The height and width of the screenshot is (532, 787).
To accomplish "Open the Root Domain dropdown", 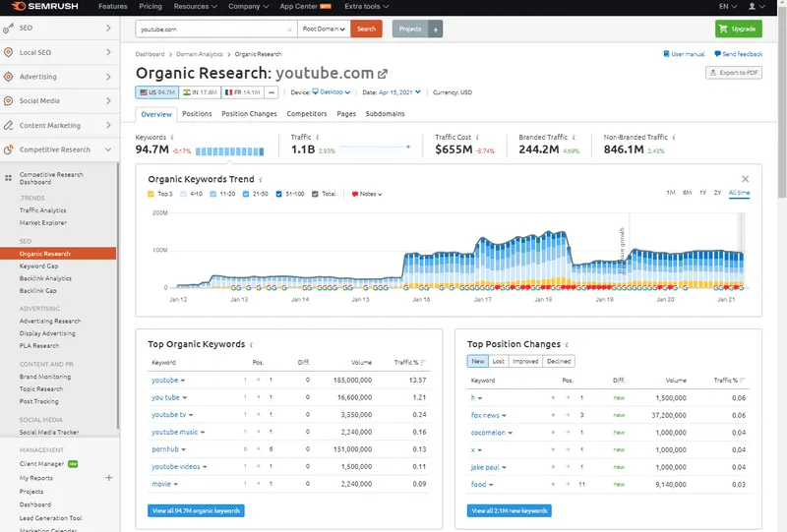I will pos(324,30).
